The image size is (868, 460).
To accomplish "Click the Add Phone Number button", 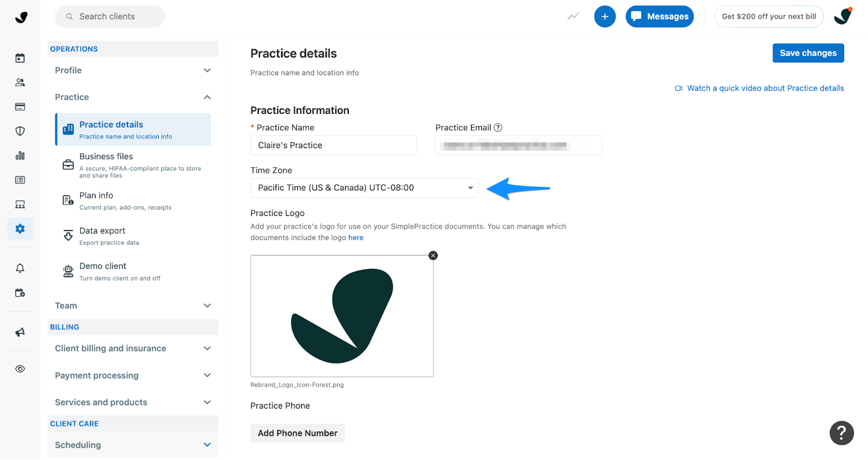I will [297, 433].
